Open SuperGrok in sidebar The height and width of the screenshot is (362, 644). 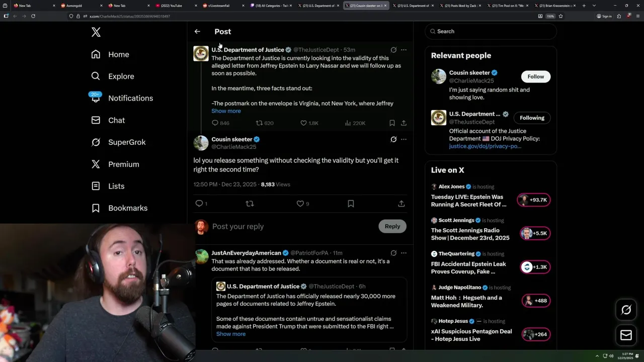pyautogui.click(x=118, y=142)
